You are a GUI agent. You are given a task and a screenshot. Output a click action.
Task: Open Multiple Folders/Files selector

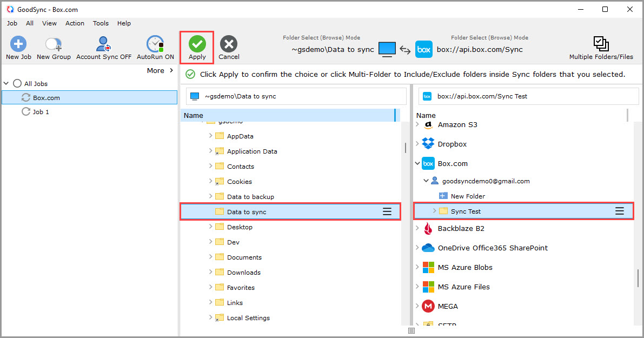pyautogui.click(x=601, y=48)
